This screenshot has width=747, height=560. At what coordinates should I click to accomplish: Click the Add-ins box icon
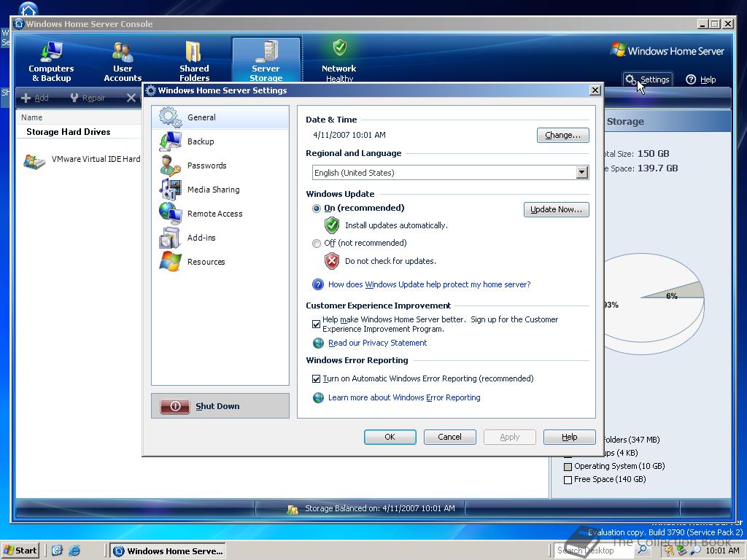coord(170,238)
